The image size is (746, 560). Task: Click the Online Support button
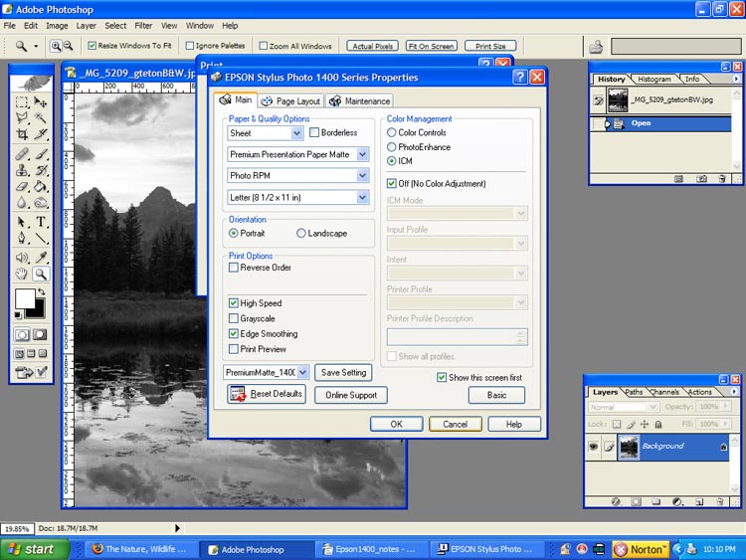351,395
